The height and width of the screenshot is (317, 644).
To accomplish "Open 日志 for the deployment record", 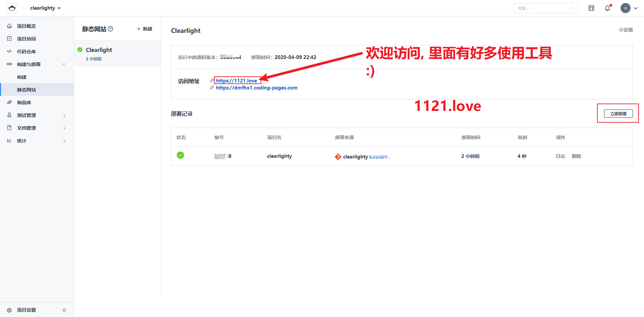I will pyautogui.click(x=560, y=156).
